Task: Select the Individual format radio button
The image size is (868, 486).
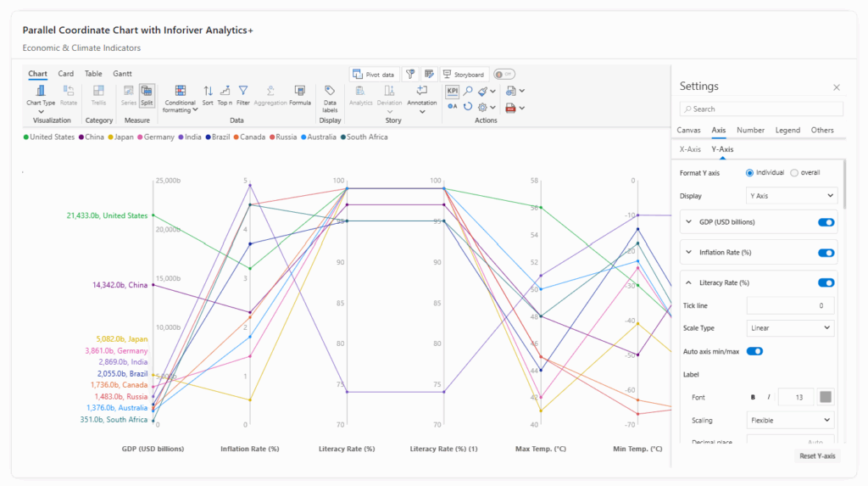Action: tap(749, 173)
